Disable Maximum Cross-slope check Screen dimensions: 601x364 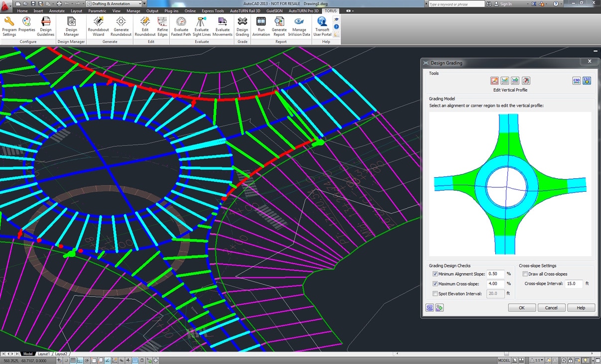[435, 284]
